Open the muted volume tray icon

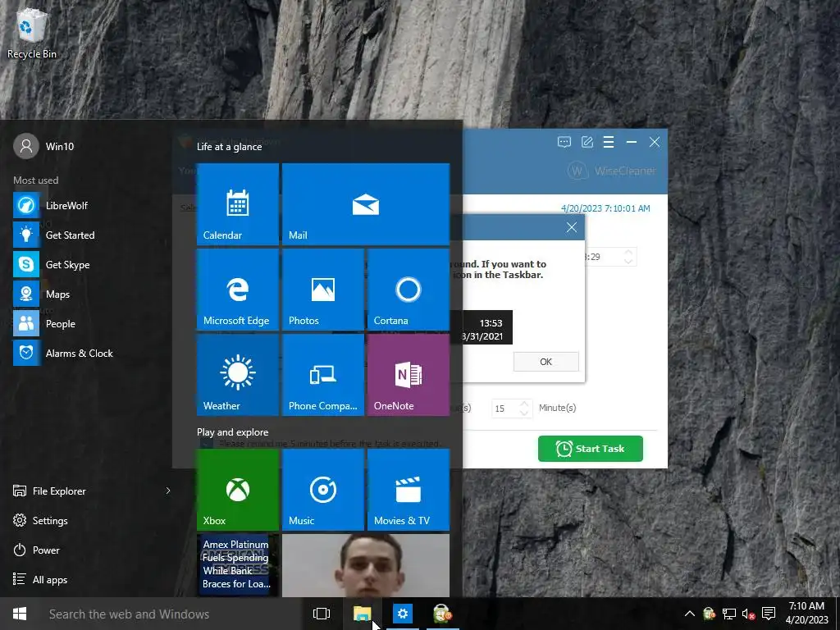point(748,614)
